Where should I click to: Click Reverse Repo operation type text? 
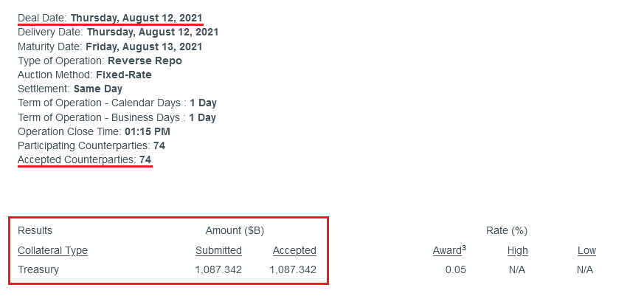pos(145,61)
